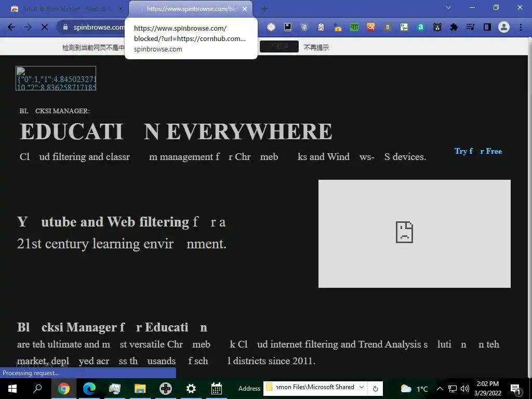Go back to the previous page

(11, 27)
